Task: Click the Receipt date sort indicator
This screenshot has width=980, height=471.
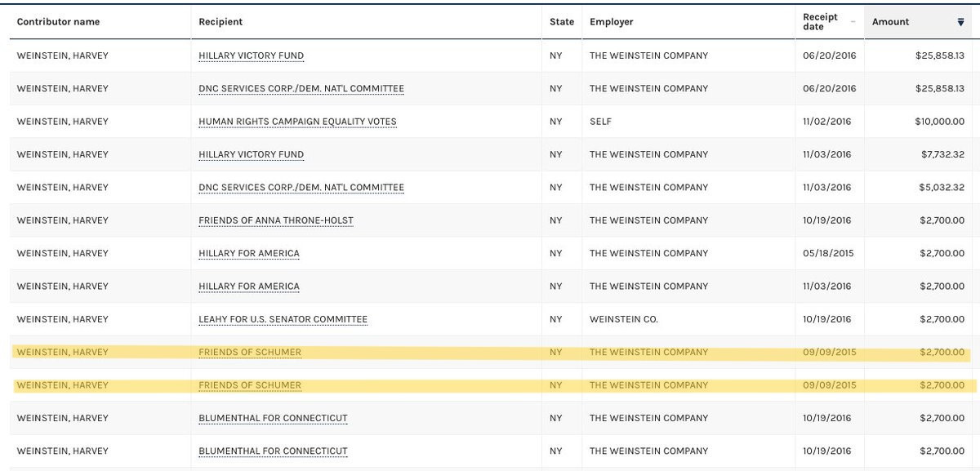Action: [853, 22]
